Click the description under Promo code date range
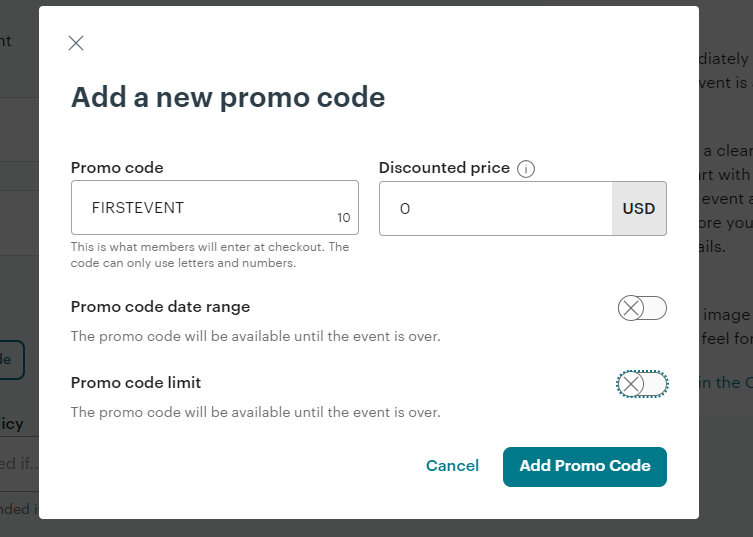 tap(255, 336)
